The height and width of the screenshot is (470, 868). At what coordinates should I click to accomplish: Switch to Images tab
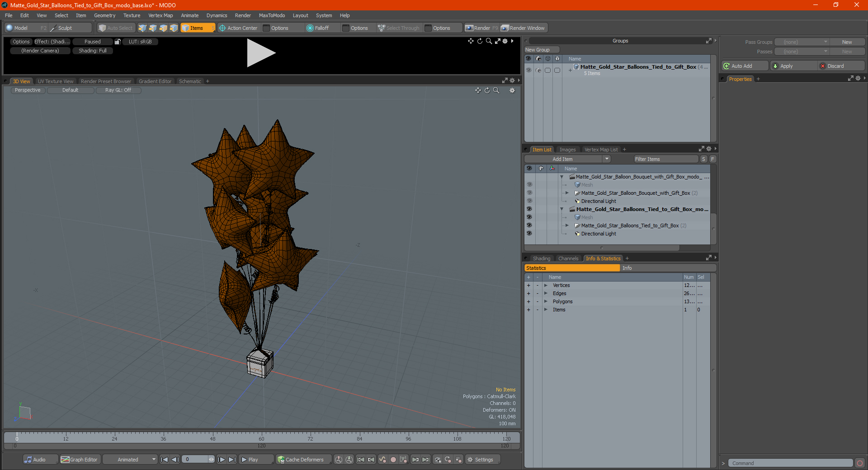567,150
